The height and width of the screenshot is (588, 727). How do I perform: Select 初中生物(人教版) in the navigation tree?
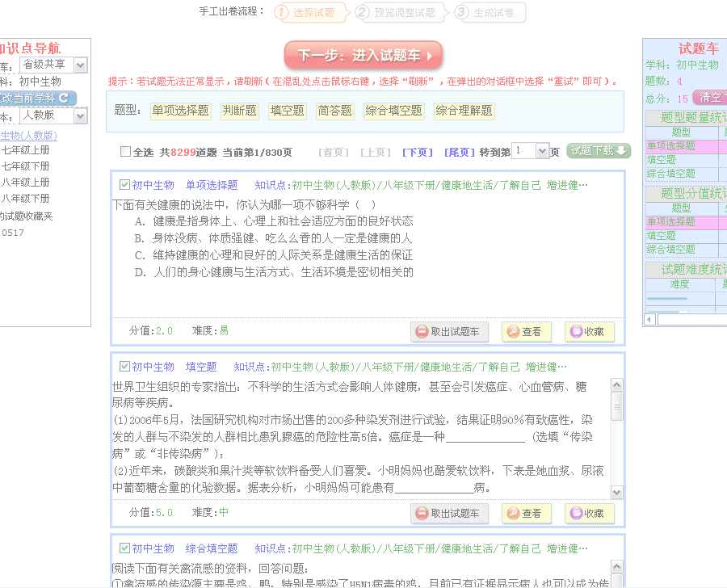click(28, 136)
